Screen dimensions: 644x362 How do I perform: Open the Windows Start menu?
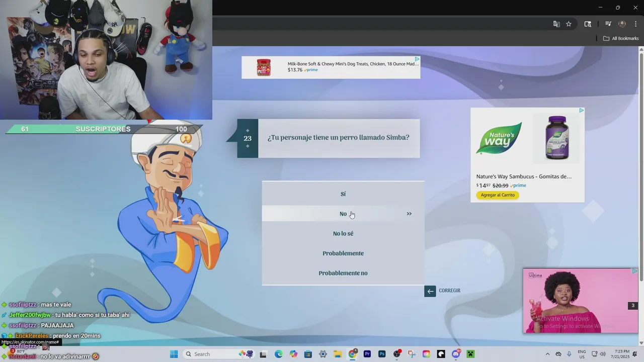[x=174, y=354]
